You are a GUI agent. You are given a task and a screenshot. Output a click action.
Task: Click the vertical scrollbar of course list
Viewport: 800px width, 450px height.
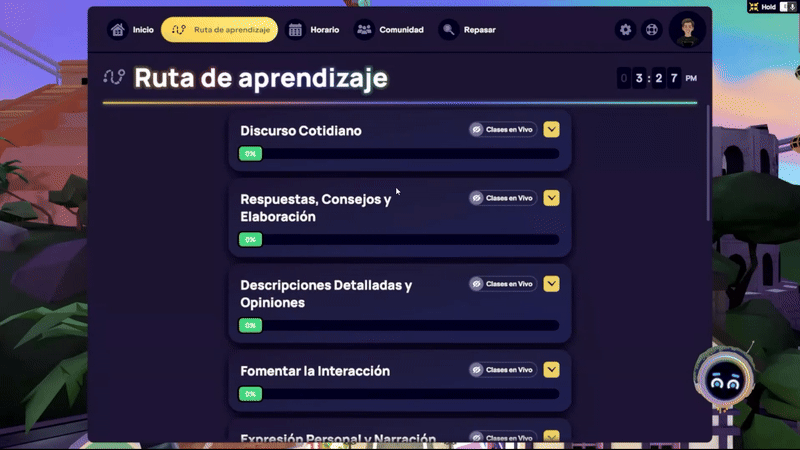tap(708, 160)
